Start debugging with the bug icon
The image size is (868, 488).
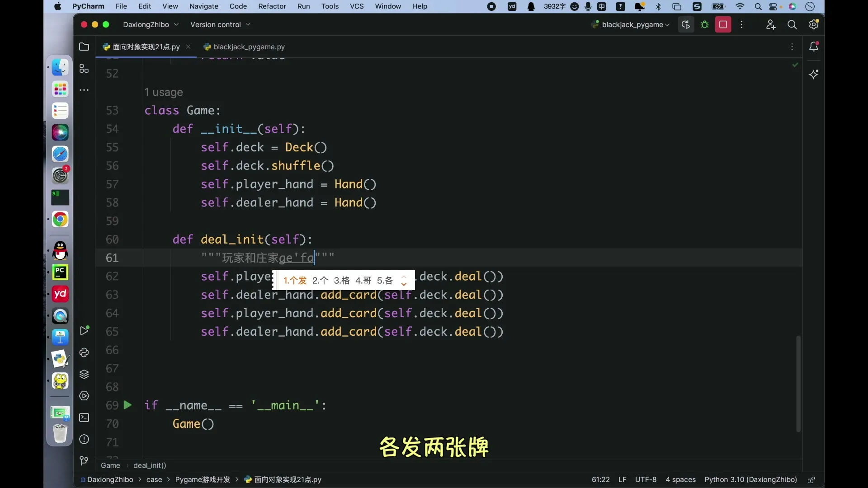click(x=704, y=25)
